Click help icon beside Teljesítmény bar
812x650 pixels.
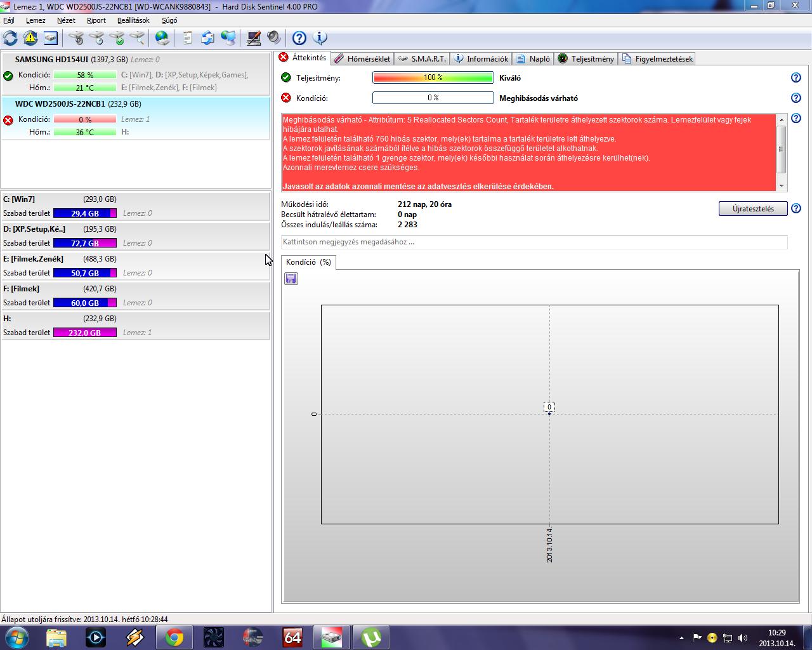[x=796, y=77]
